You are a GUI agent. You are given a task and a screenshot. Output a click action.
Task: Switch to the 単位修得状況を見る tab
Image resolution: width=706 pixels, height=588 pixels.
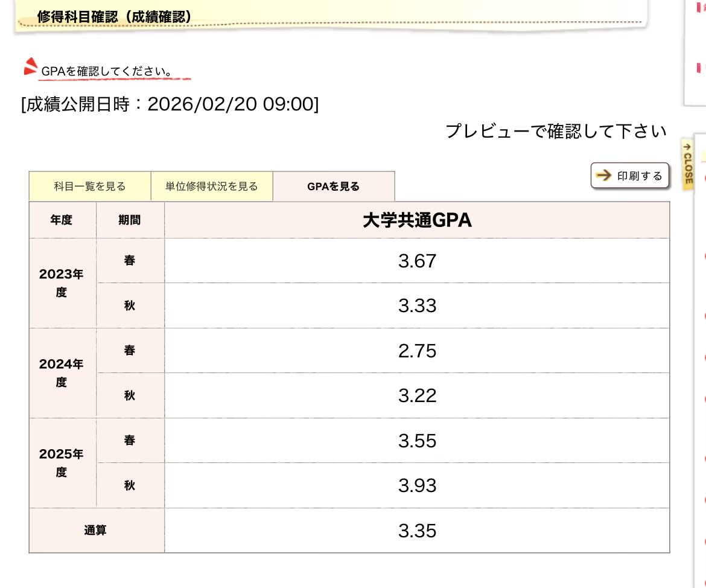(x=212, y=186)
